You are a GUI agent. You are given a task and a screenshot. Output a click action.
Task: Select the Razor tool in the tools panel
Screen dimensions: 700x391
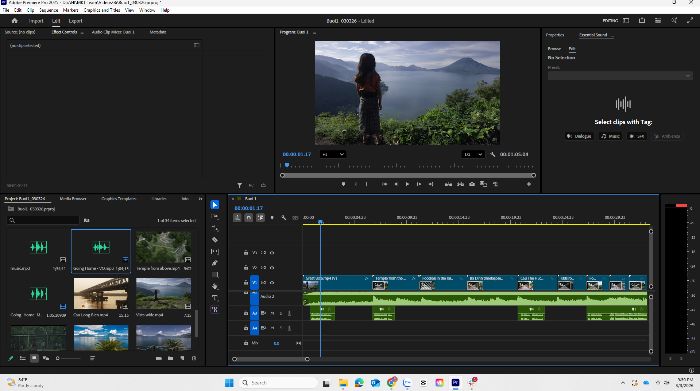tap(215, 240)
